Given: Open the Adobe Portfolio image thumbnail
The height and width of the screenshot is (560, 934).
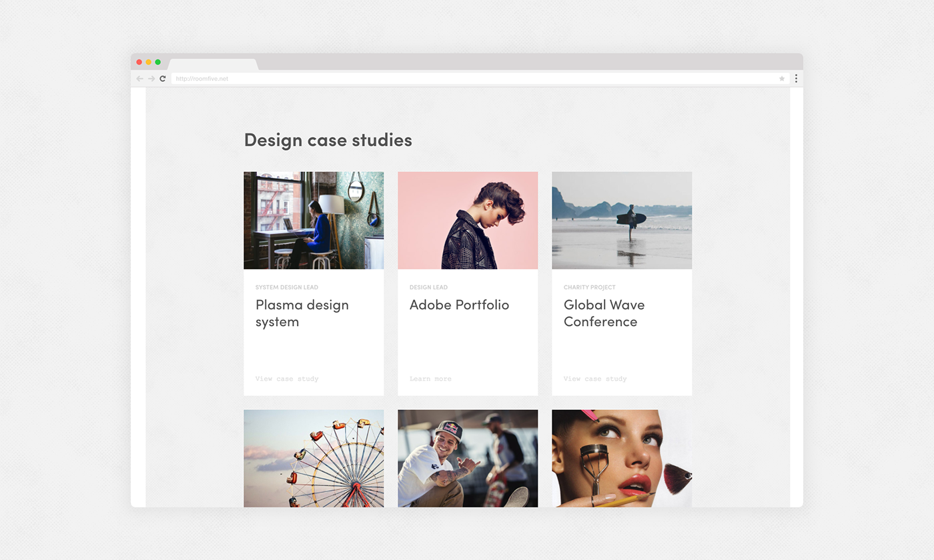Looking at the screenshot, I should tap(468, 221).
